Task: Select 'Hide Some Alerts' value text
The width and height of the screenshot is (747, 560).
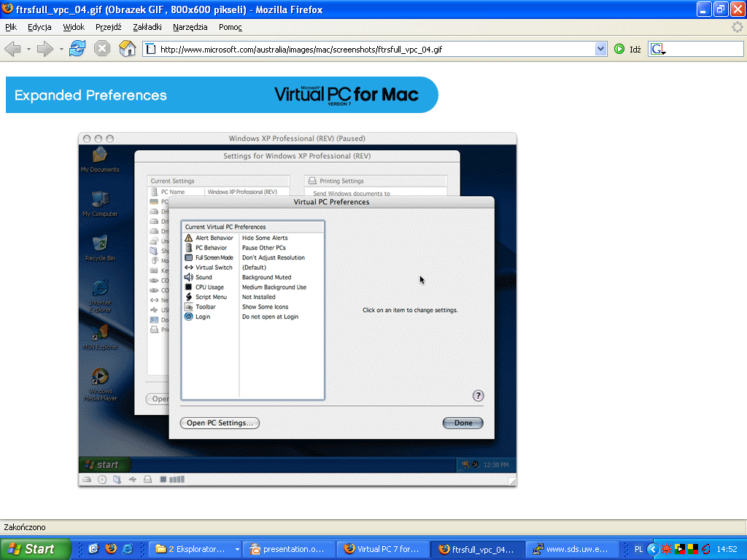Action: tap(265, 238)
